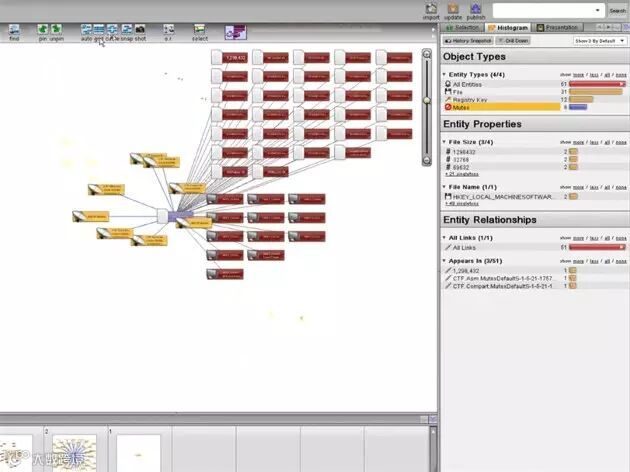This screenshot has width=630, height=472.
Task: Apply the auto layout icon
Action: pos(86,29)
